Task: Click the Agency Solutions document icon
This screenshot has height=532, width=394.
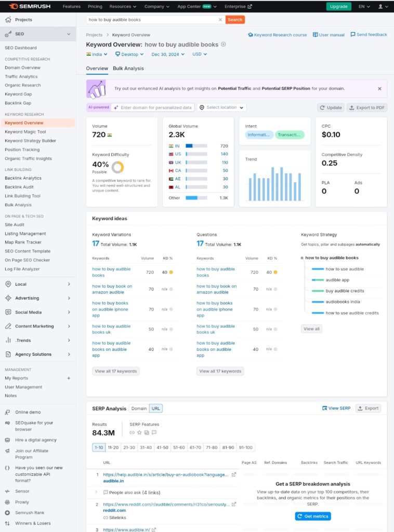Action: (x=8, y=354)
